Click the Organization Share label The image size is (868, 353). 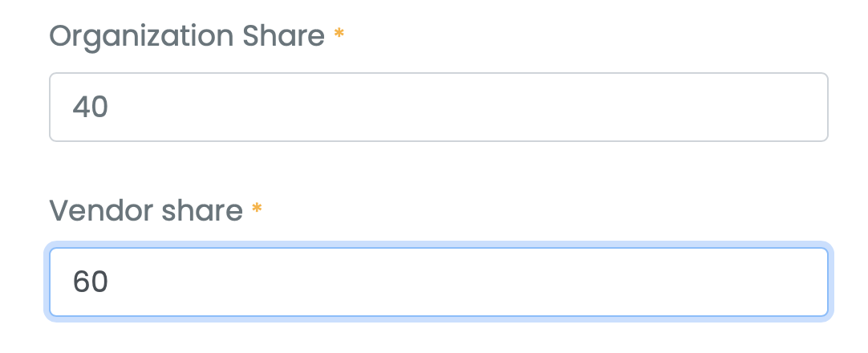click(x=187, y=37)
